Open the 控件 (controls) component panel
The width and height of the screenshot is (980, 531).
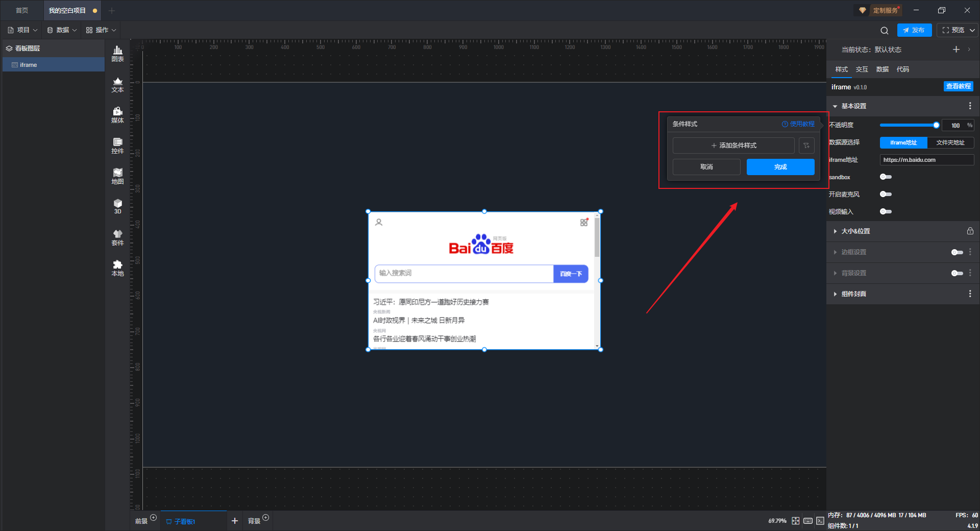point(117,146)
